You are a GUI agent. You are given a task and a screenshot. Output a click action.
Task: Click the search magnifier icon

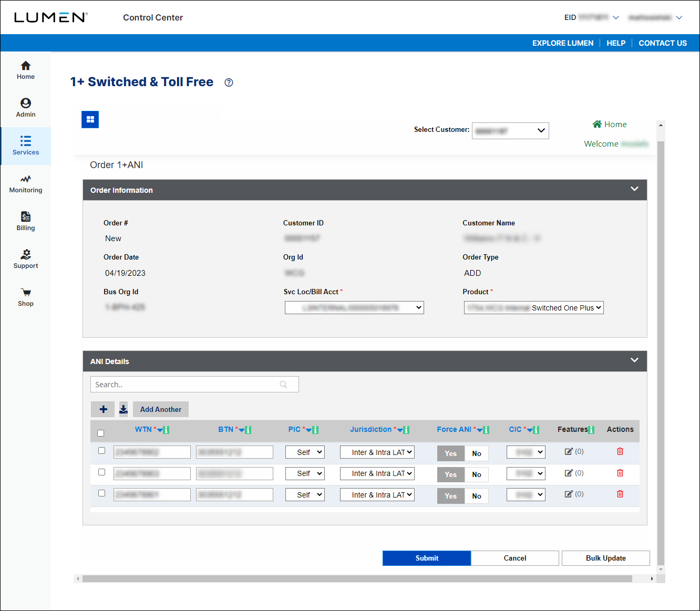(x=283, y=385)
